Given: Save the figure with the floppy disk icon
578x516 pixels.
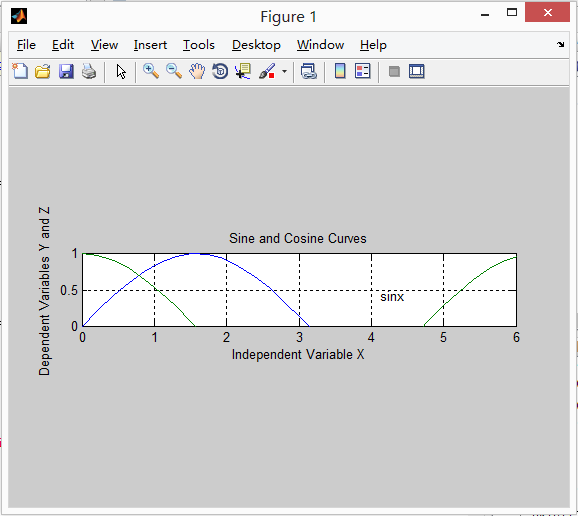Looking at the screenshot, I should (66, 71).
